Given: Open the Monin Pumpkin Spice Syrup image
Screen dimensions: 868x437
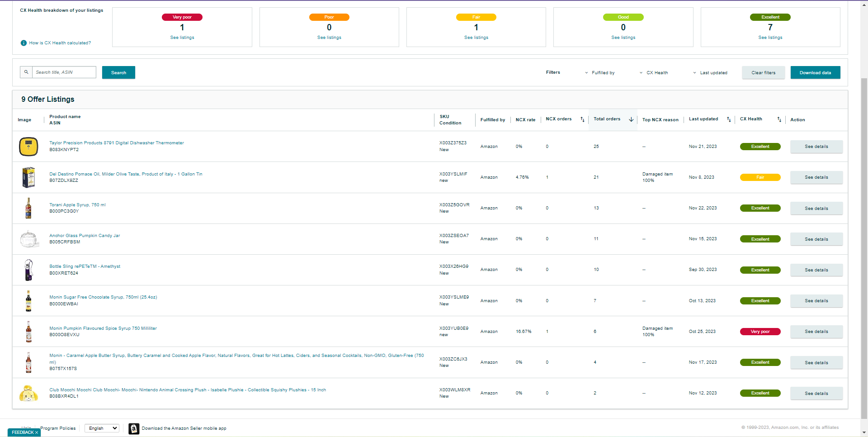Looking at the screenshot, I should tap(28, 332).
